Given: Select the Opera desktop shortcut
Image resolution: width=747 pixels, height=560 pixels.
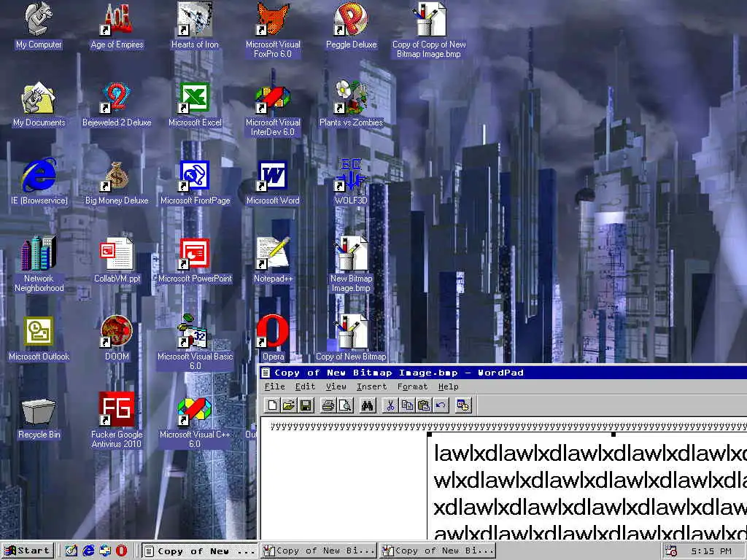Looking at the screenshot, I should click(x=273, y=338).
